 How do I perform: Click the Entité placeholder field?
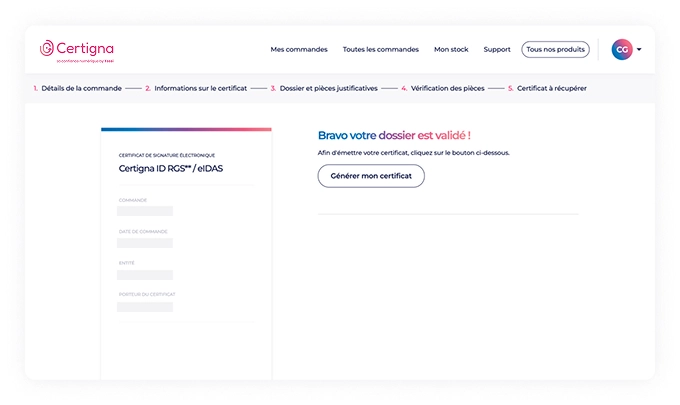click(x=145, y=275)
